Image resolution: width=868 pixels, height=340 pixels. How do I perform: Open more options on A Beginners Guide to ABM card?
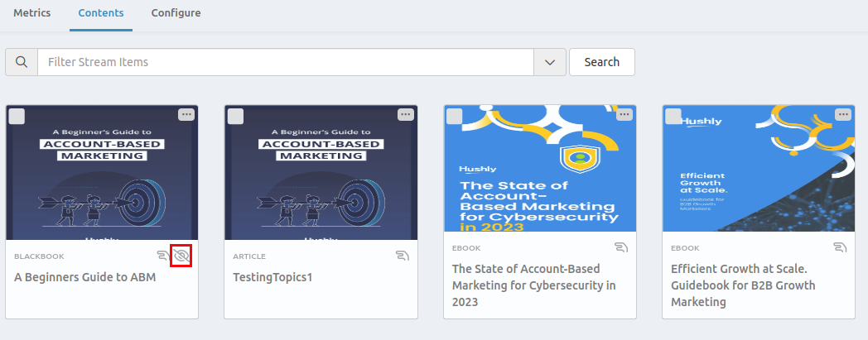coord(186,114)
